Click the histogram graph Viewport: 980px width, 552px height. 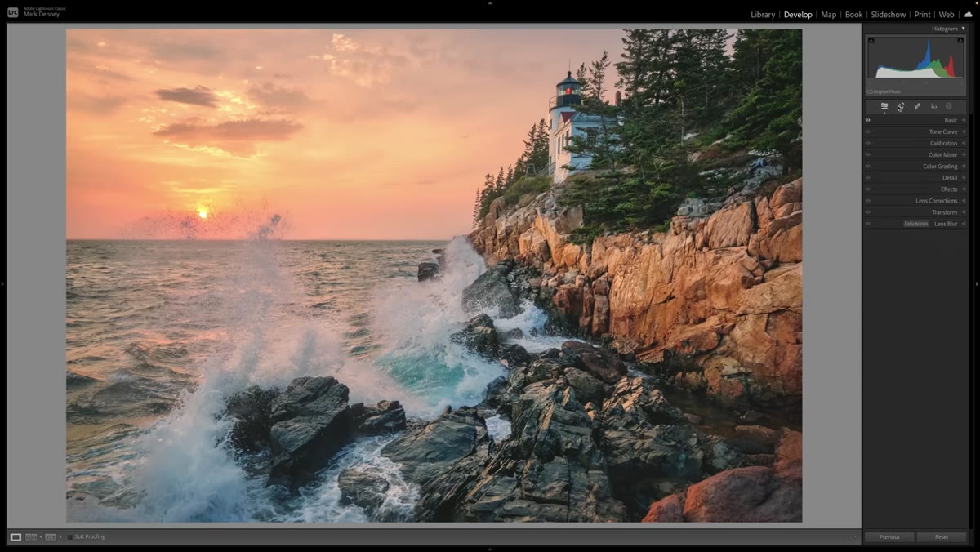915,57
